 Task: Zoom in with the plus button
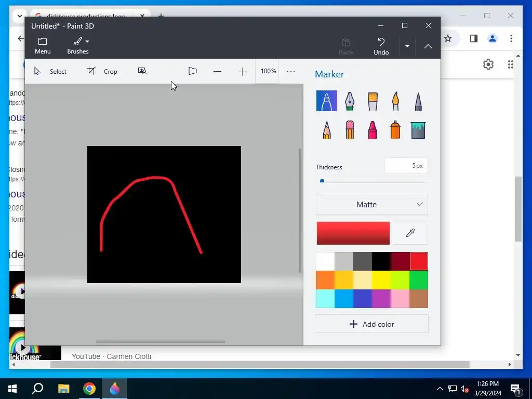coord(242,72)
